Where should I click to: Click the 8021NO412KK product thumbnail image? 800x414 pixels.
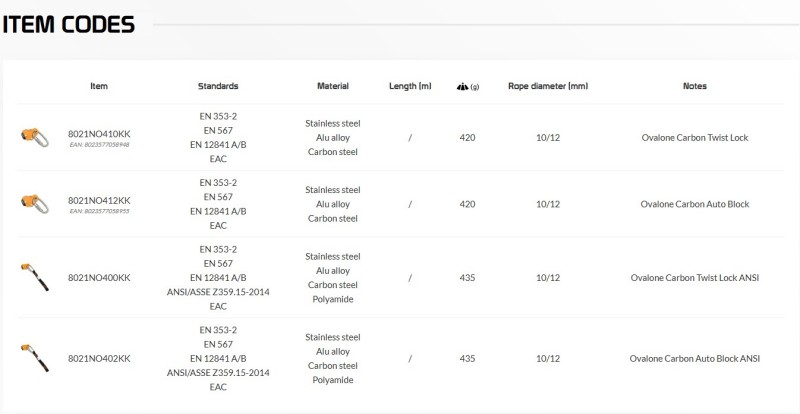pyautogui.click(x=35, y=204)
